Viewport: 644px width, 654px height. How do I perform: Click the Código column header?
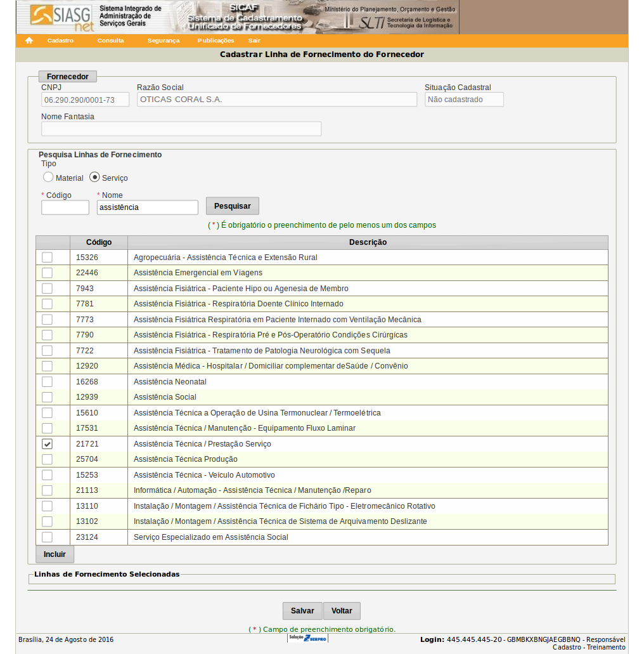pyautogui.click(x=99, y=242)
